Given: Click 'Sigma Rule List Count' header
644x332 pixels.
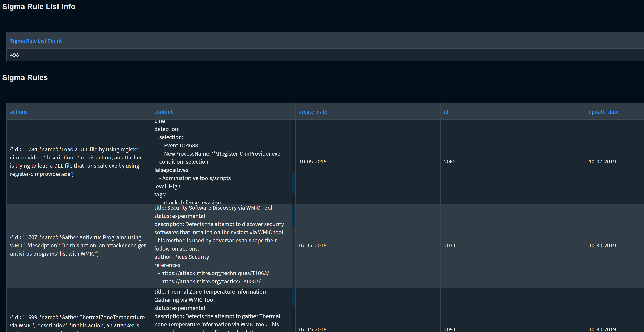Looking at the screenshot, I should point(36,41).
